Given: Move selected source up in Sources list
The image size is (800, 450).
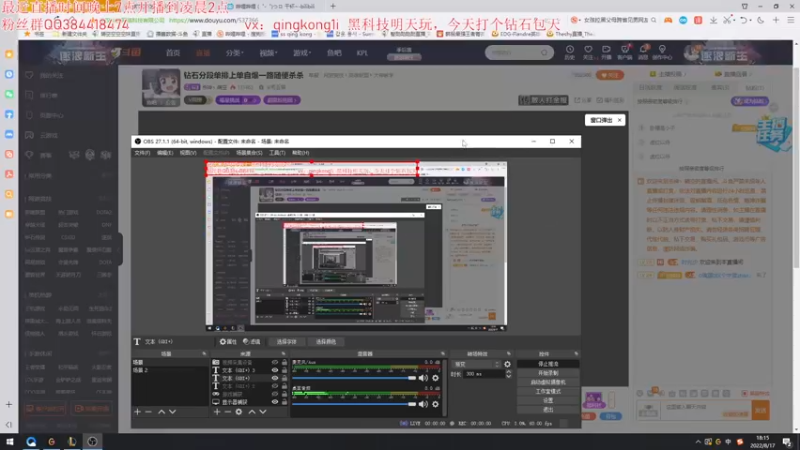Looking at the screenshot, I should click(252, 412).
